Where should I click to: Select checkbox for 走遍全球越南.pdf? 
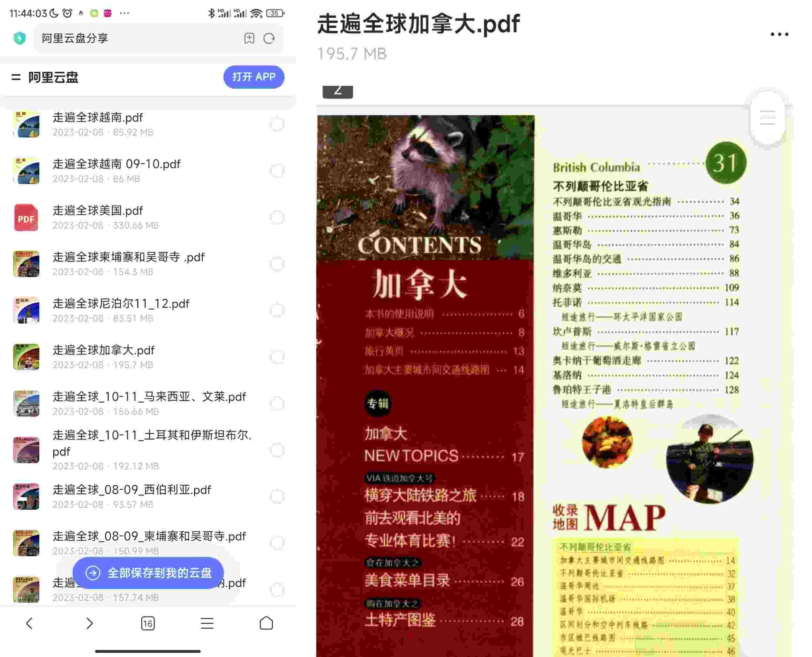click(277, 124)
